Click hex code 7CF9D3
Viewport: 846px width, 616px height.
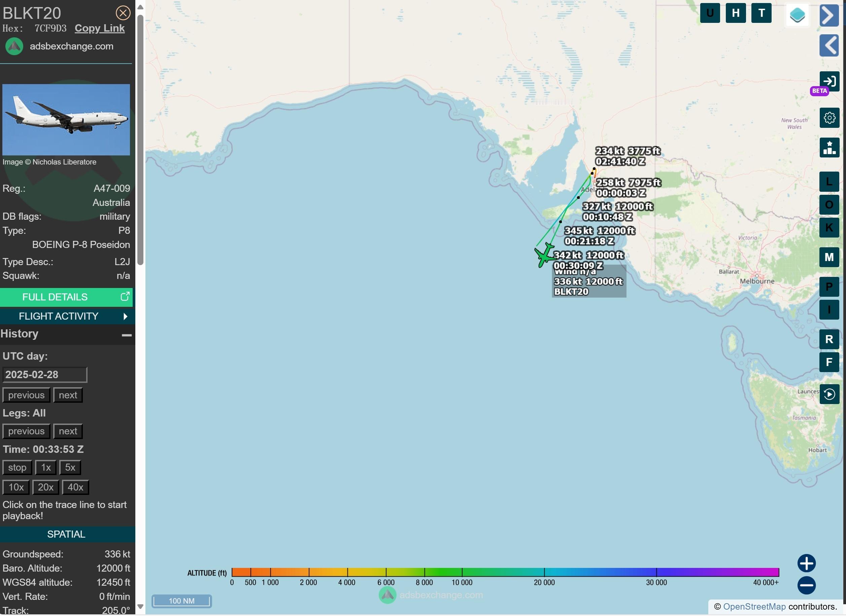point(50,28)
